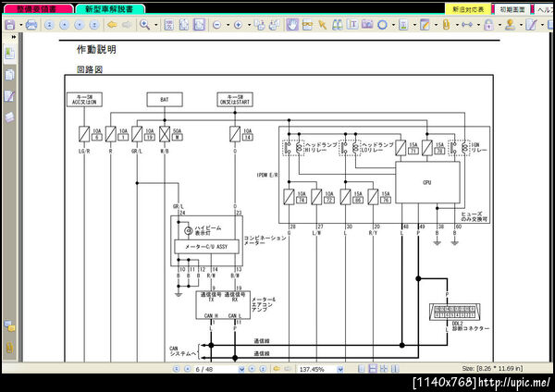Select continuous page layout in status bar
Image resolution: width=555 pixels, height=392 pixels.
pyautogui.click(x=373, y=369)
